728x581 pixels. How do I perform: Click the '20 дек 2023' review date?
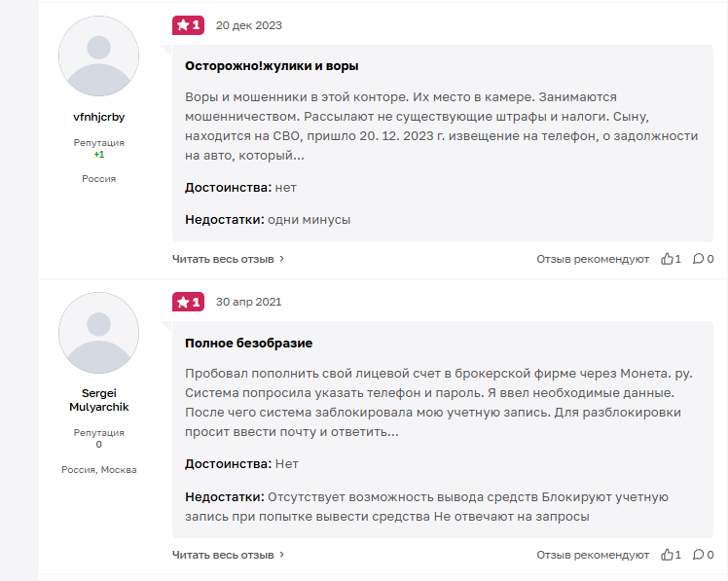(249, 25)
